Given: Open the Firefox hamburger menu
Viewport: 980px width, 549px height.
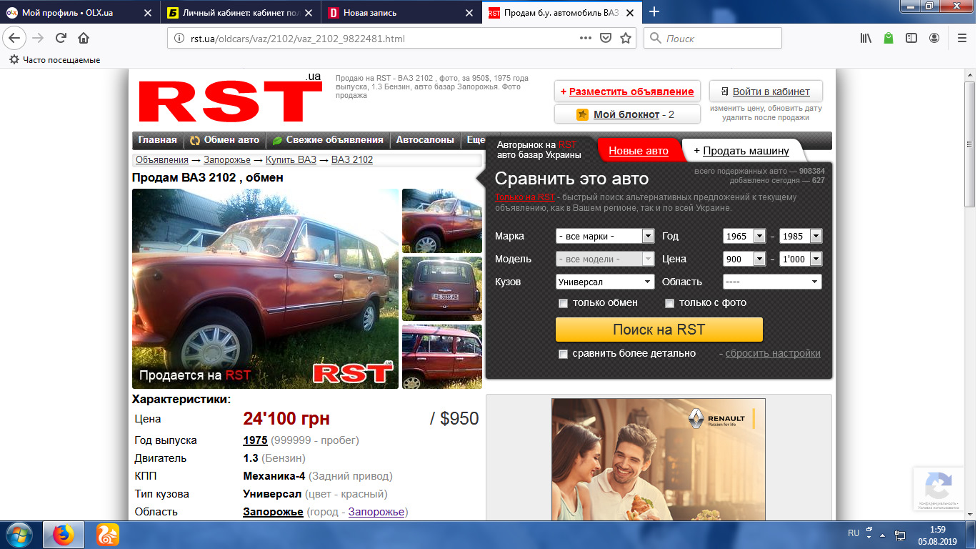Looking at the screenshot, I should (961, 39).
